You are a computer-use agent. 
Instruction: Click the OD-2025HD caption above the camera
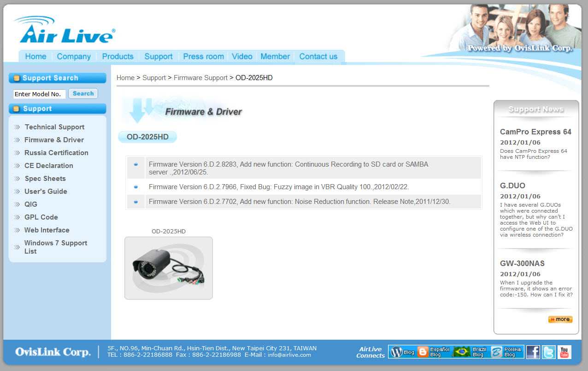[169, 232]
